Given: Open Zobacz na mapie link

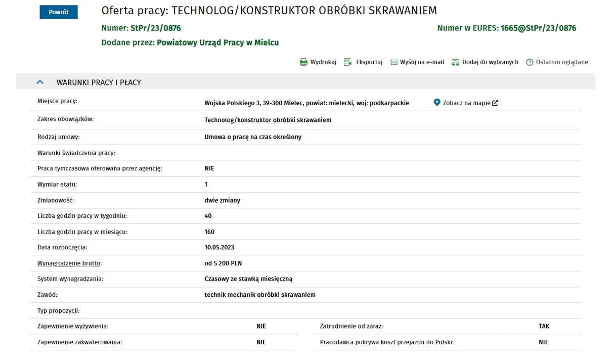Looking at the screenshot, I should 466,103.
